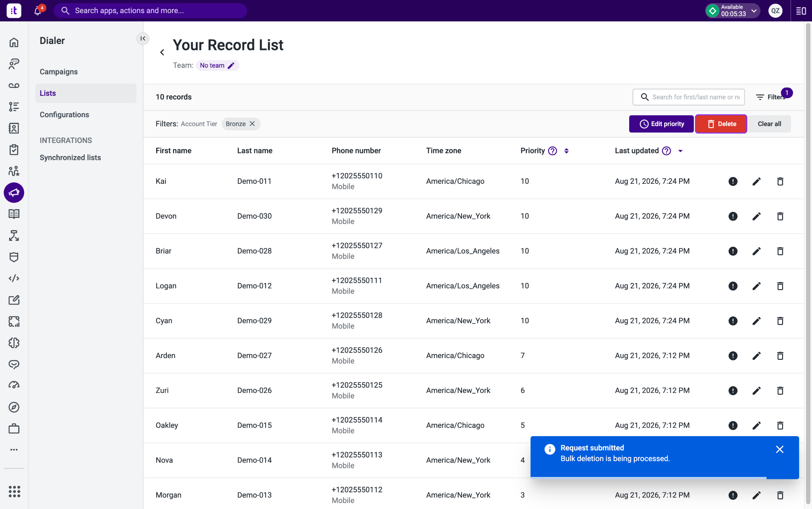Open the voicemail icon in sidebar
Viewport: 812px width, 509px height.
tap(14, 86)
